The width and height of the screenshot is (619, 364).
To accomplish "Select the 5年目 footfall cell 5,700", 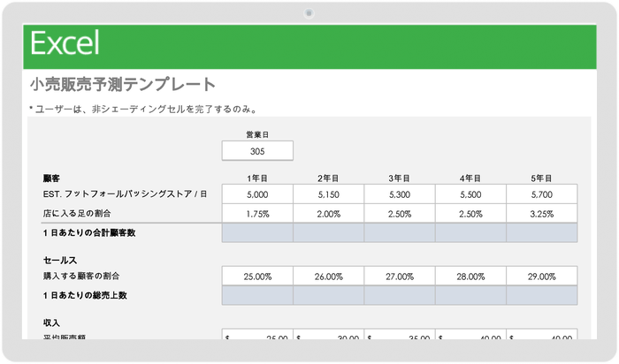I will click(x=541, y=194).
